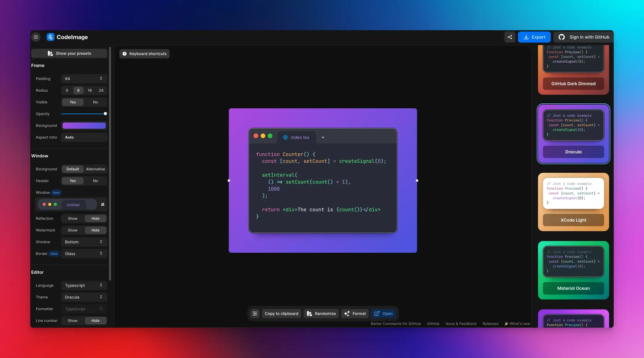Viewport: 644px width, 358px height.
Task: Click the Format sparkles icon
Action: [346, 313]
